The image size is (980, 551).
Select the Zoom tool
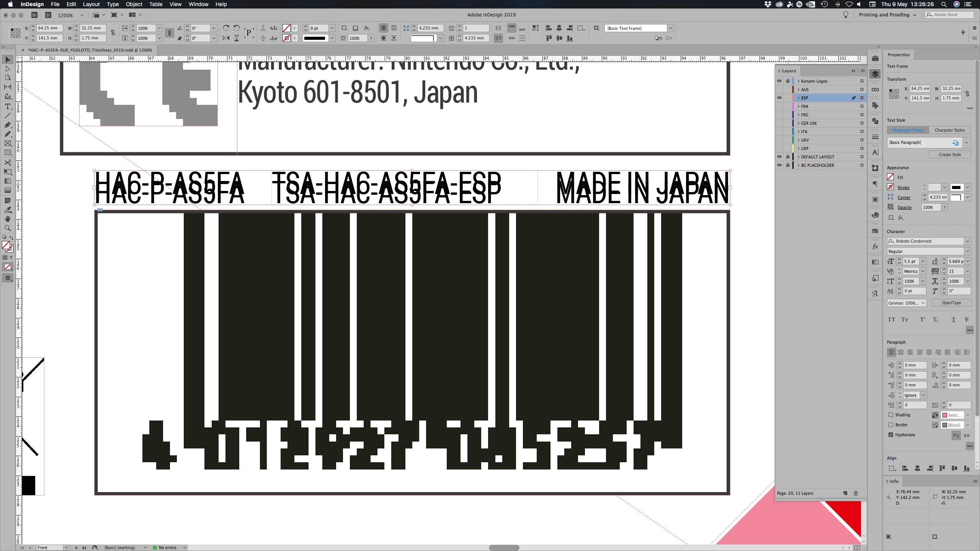pyautogui.click(x=7, y=228)
